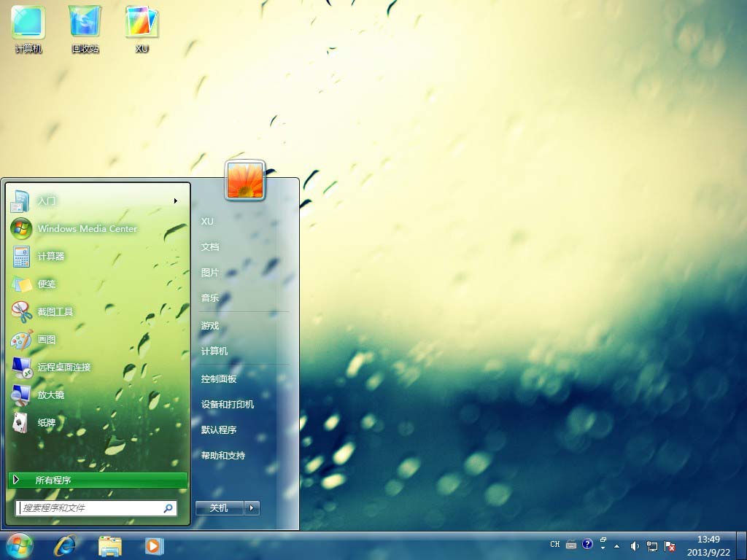The height and width of the screenshot is (560, 747).
Task: Open 便笺 sticky notes
Action: (47, 284)
